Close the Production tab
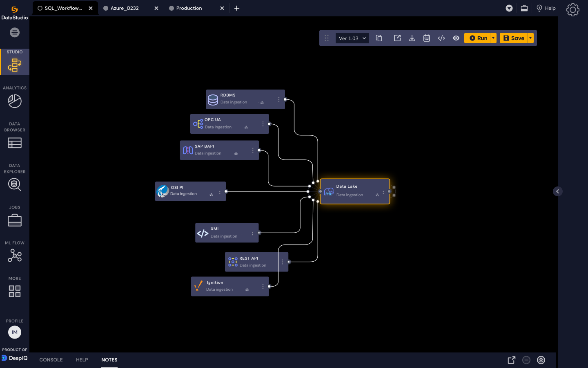Viewport: 588px width, 368px height. point(222,8)
